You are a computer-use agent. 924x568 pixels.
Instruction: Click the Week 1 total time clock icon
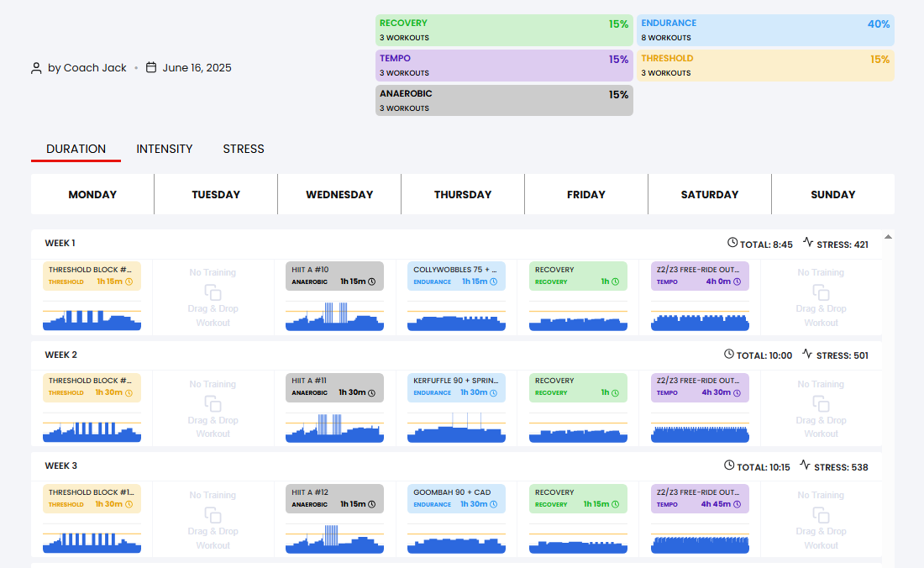732,242
